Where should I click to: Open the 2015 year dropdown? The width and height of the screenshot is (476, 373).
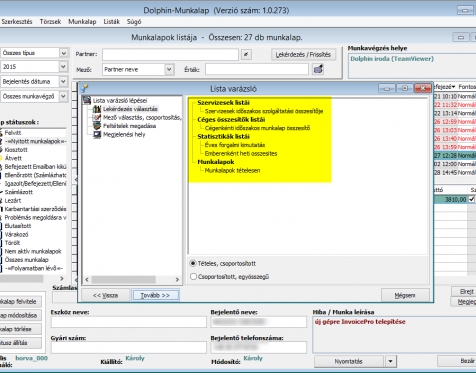tap(63, 67)
